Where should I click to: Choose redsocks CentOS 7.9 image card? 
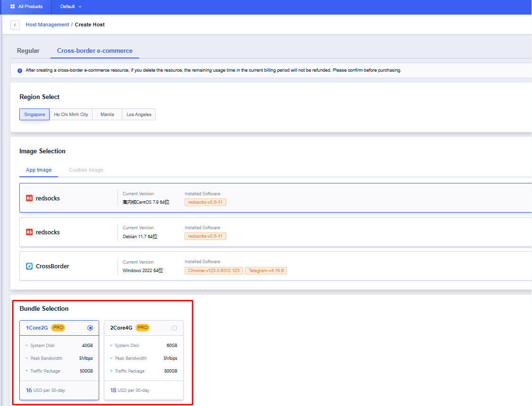(276, 198)
